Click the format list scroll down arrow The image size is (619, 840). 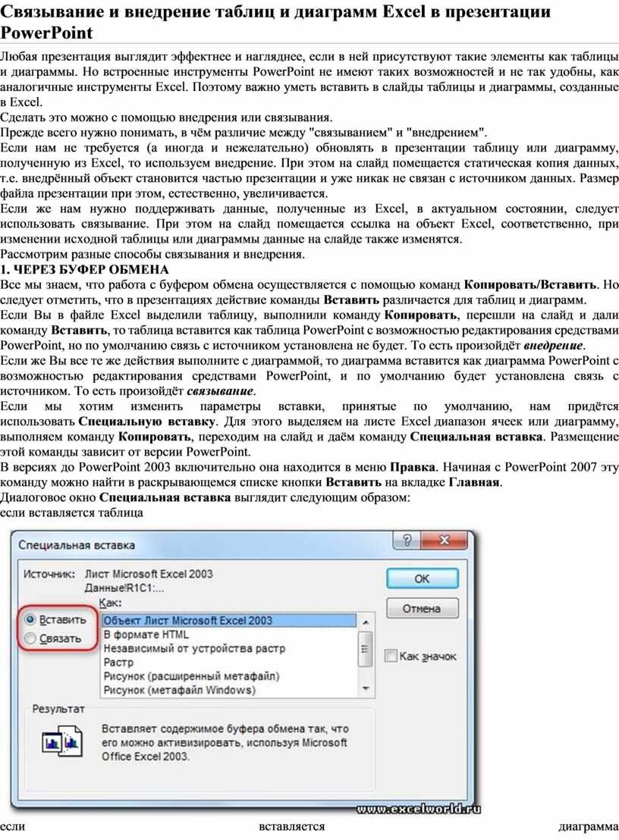click(x=366, y=689)
